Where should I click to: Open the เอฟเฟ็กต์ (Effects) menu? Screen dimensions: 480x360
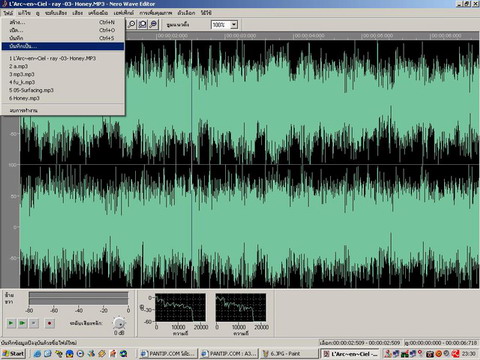pyautogui.click(x=124, y=13)
